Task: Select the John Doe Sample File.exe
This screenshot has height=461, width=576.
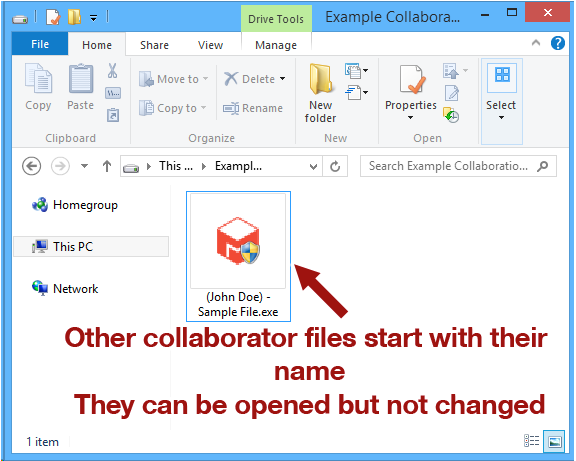Action: coord(238,256)
